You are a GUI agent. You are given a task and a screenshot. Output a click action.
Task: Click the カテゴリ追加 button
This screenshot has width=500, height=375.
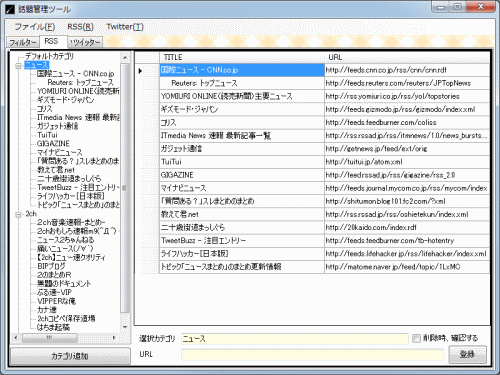coord(70,356)
